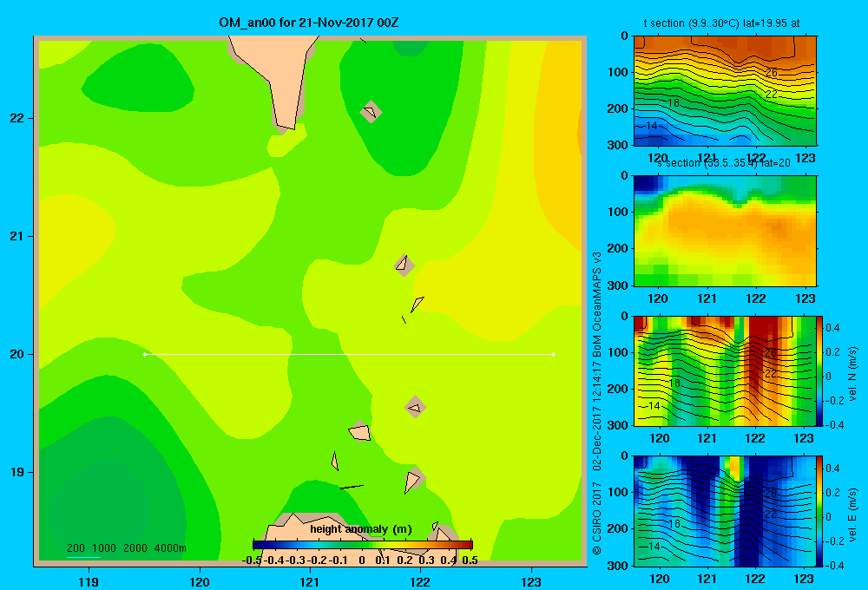Click the -0.3 value on height anomaly scale
Viewport: 868px width, 590px height.
click(x=295, y=560)
